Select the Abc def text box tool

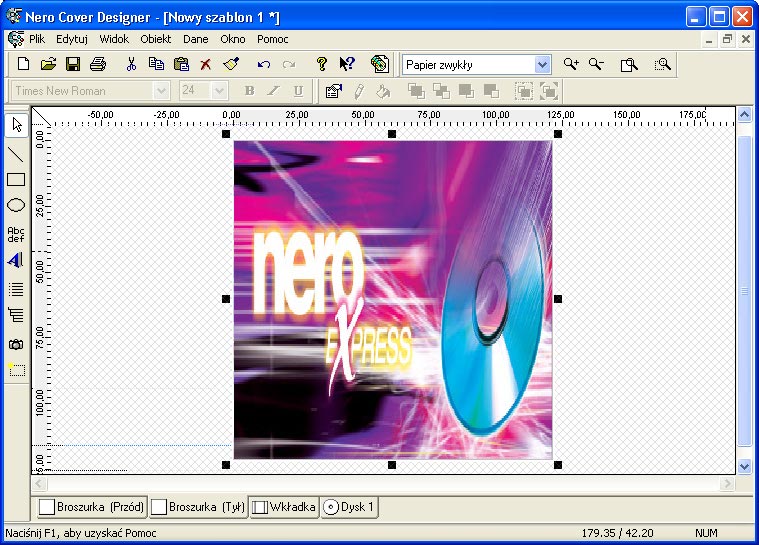16,234
